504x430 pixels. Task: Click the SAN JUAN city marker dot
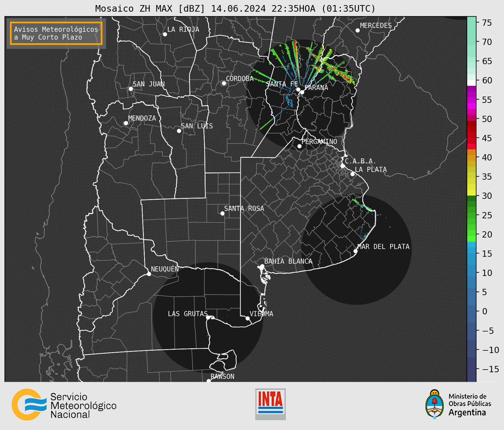(x=131, y=89)
